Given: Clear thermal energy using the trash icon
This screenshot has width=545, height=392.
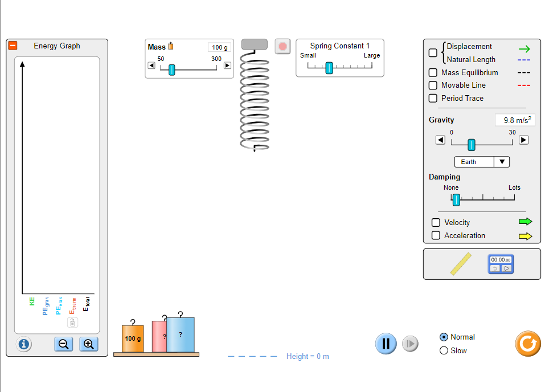Looking at the screenshot, I should pyautogui.click(x=72, y=322).
